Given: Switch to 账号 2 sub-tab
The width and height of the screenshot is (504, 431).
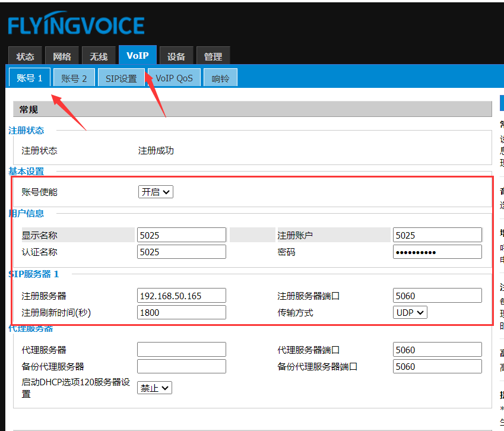Looking at the screenshot, I should pos(74,78).
